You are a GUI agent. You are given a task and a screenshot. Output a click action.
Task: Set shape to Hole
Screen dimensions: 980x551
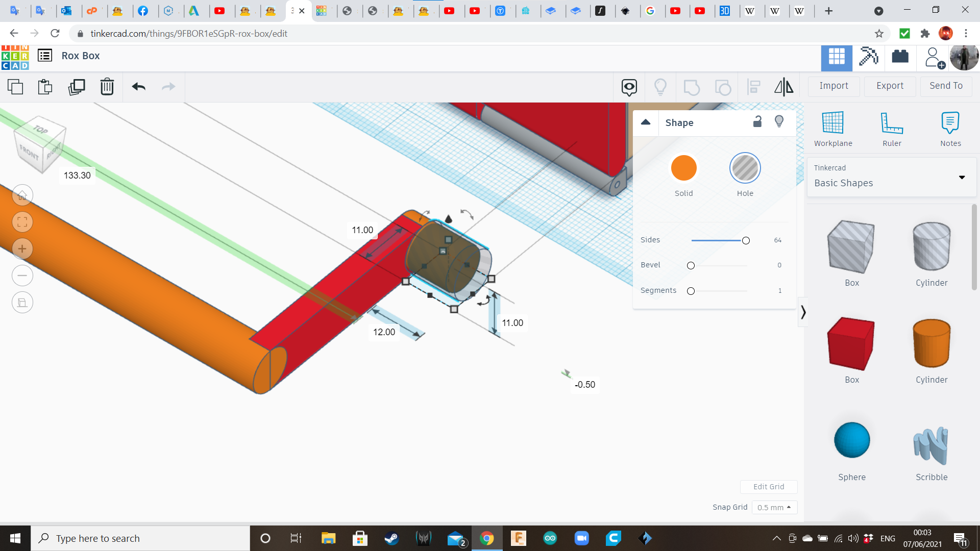click(x=745, y=168)
